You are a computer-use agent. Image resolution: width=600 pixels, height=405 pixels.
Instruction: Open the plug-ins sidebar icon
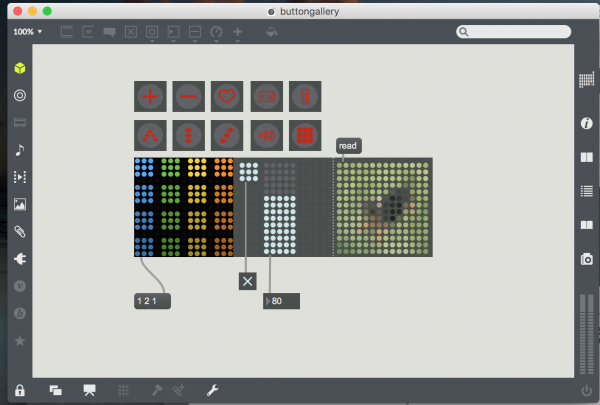click(x=20, y=259)
